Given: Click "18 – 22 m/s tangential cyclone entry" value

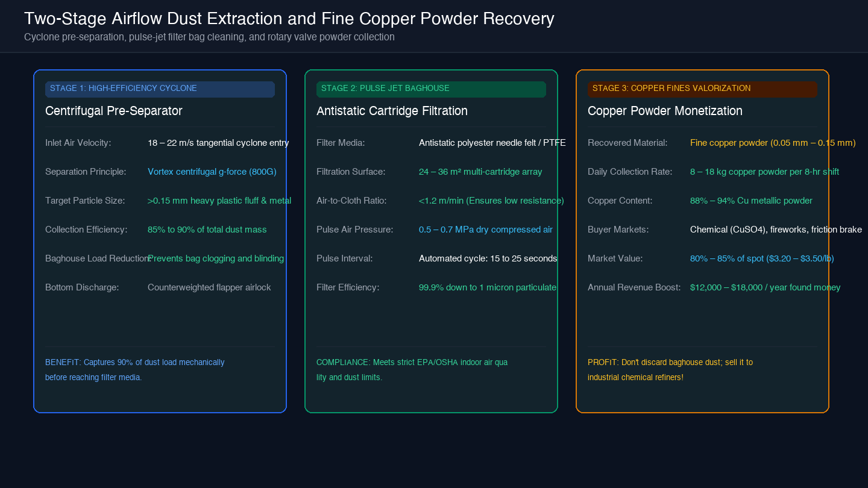Looking at the screenshot, I should [x=218, y=143].
